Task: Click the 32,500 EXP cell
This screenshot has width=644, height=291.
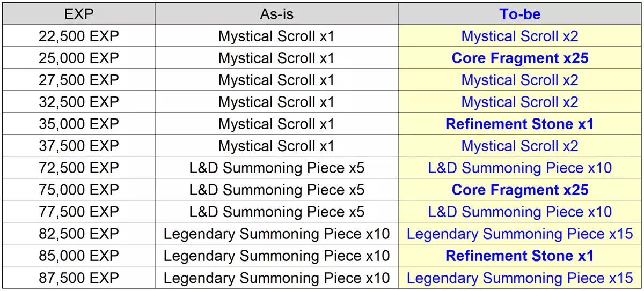Action: coord(78,102)
